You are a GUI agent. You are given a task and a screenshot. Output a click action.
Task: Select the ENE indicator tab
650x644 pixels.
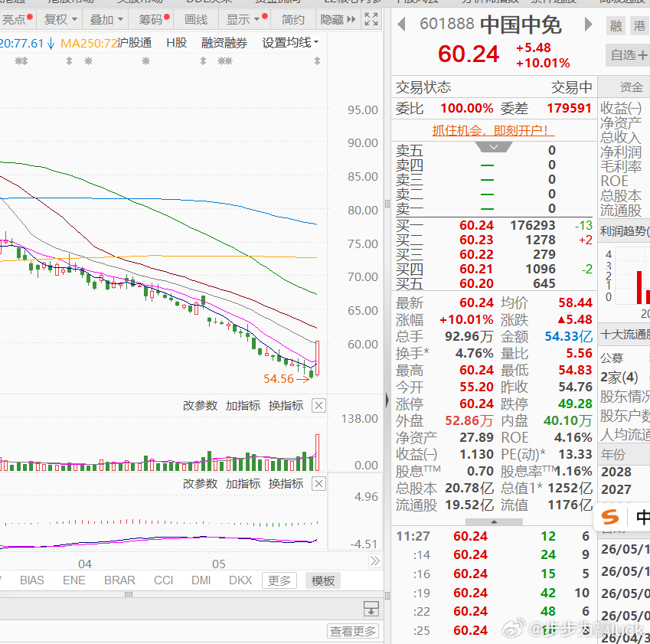tap(73, 580)
